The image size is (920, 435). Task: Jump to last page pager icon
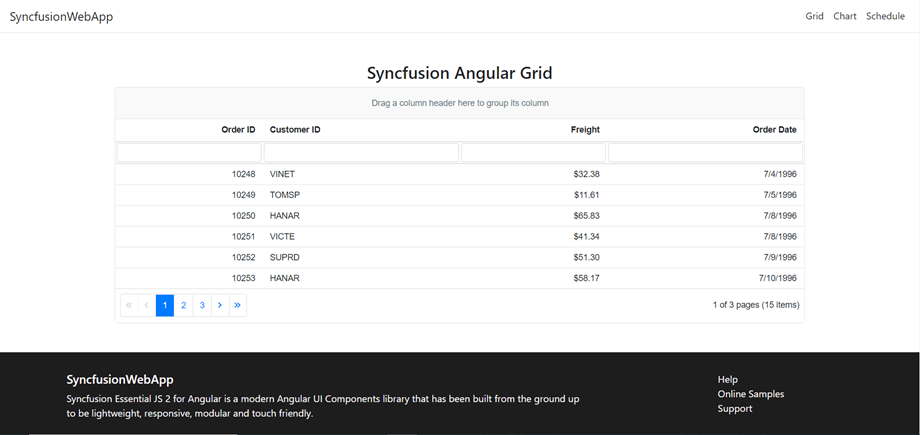(x=238, y=305)
